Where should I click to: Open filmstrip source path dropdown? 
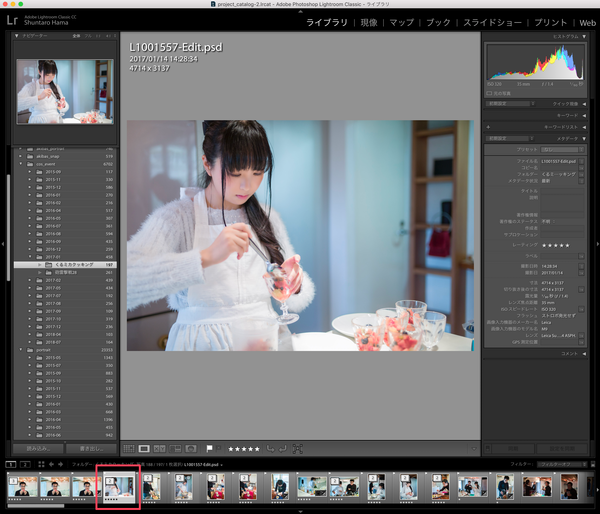[x=221, y=465]
